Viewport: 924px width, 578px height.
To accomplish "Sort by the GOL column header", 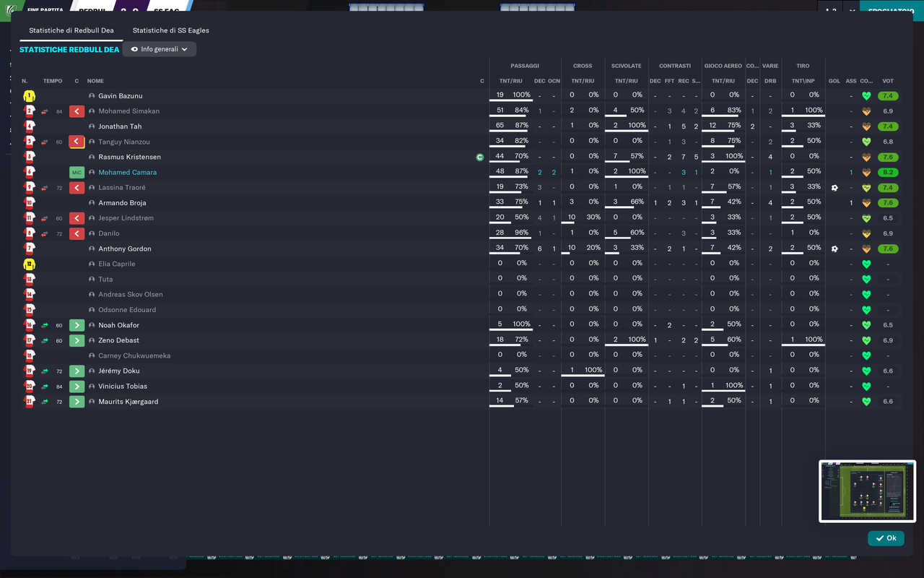I will [x=834, y=81].
